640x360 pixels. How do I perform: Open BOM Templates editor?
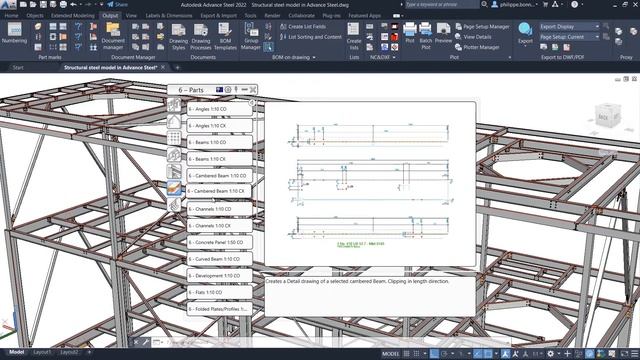[225, 36]
